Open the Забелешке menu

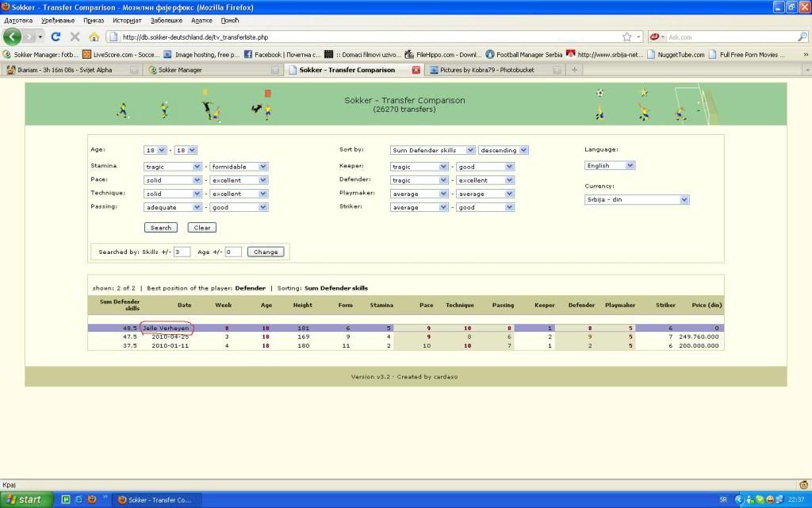pos(167,21)
